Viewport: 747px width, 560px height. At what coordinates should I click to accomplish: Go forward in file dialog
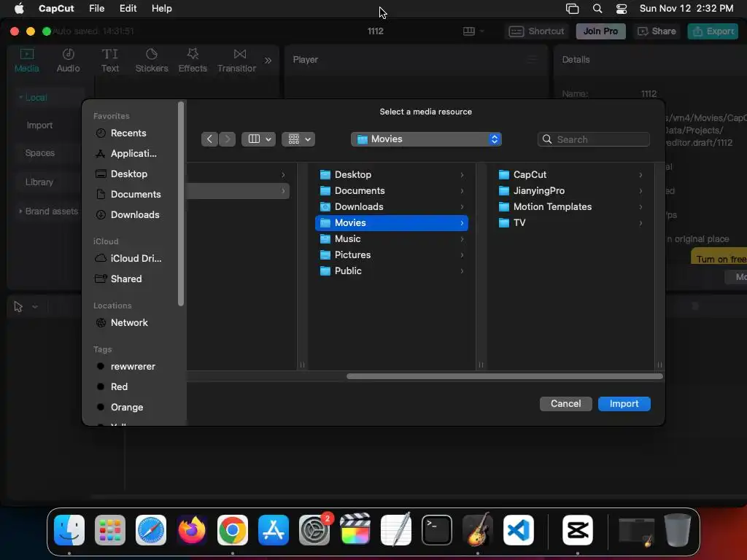(x=228, y=139)
